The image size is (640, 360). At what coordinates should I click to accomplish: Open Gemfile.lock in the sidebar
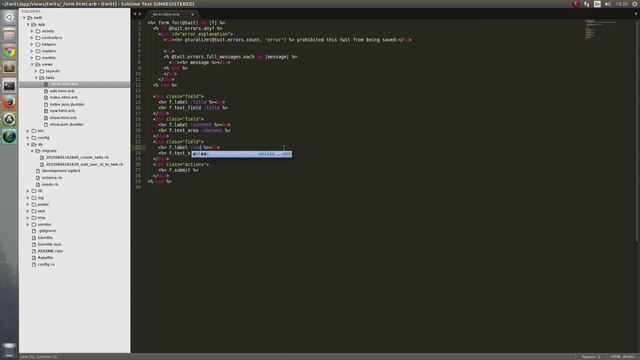pos(49,244)
